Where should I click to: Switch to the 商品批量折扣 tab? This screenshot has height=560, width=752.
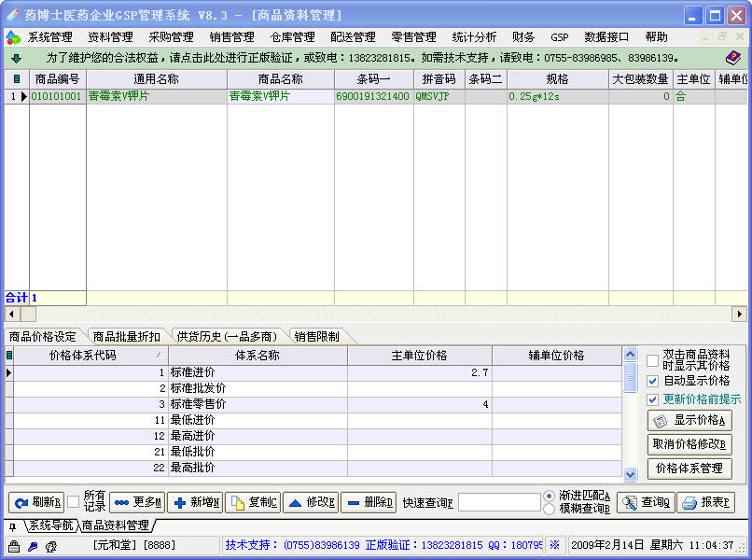pos(127,337)
